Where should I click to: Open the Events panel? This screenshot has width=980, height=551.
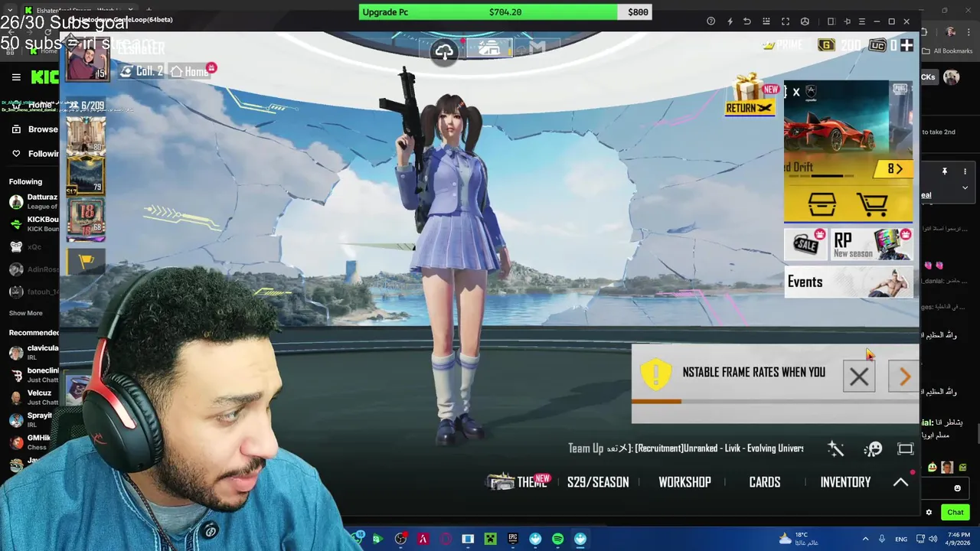pyautogui.click(x=848, y=282)
